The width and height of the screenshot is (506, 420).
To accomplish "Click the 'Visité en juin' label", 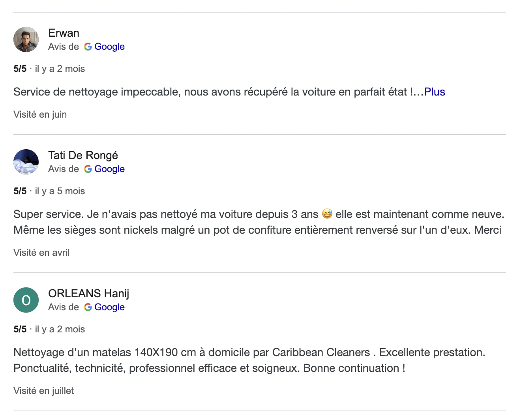I will (40, 114).
